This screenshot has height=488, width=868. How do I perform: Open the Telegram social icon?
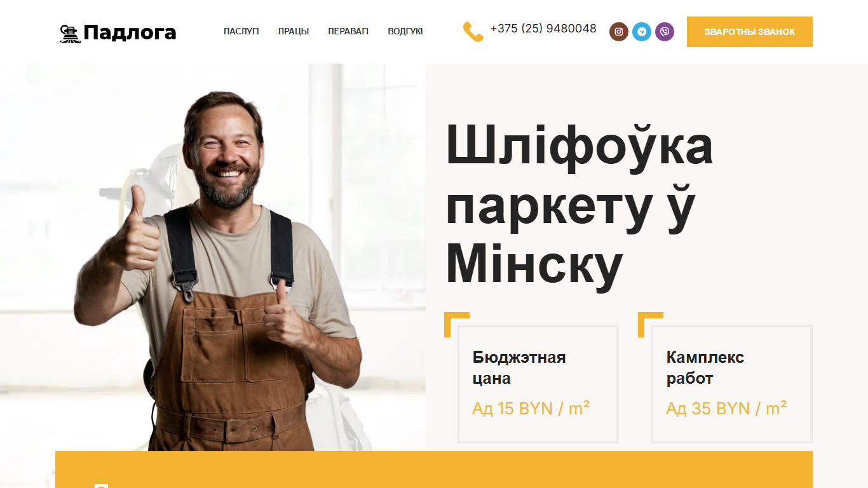pyautogui.click(x=642, y=32)
